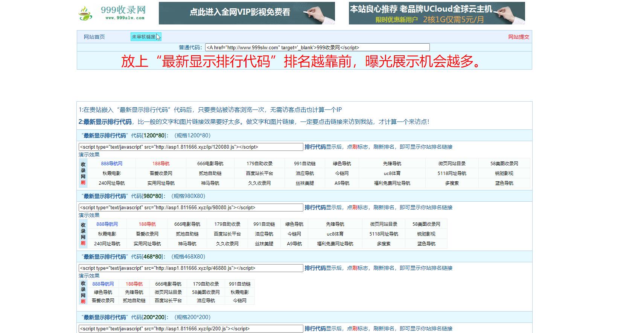Open 秋霞电影 in the 468X80 demo table
This screenshot has height=333, width=644.
[240, 292]
